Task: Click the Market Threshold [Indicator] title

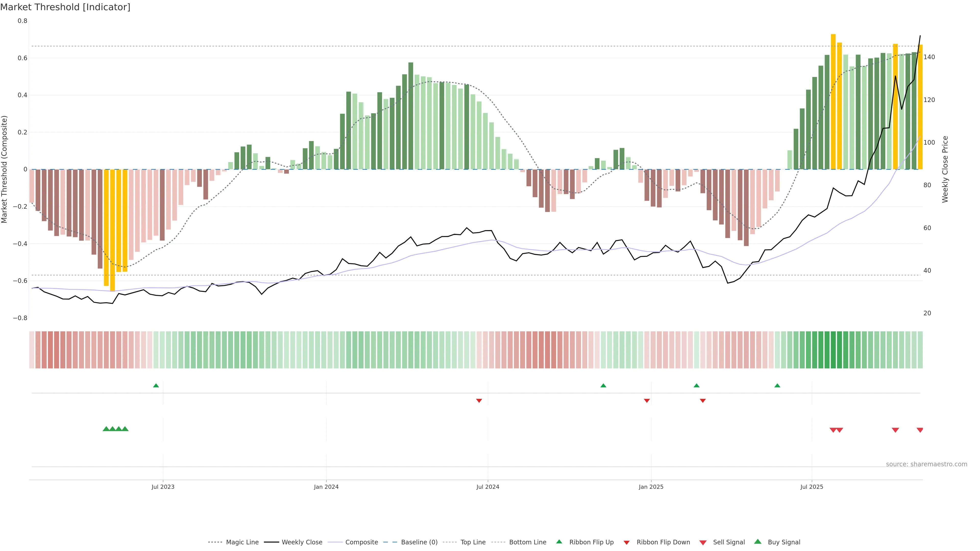Action: tap(65, 7)
